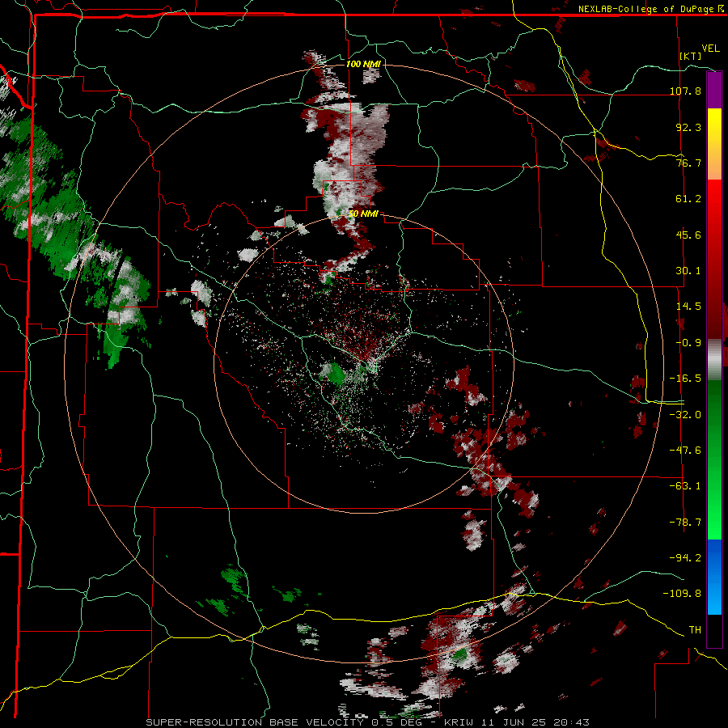Click the 100 NMI range ring label
The height and width of the screenshot is (728, 728).
tap(363, 64)
